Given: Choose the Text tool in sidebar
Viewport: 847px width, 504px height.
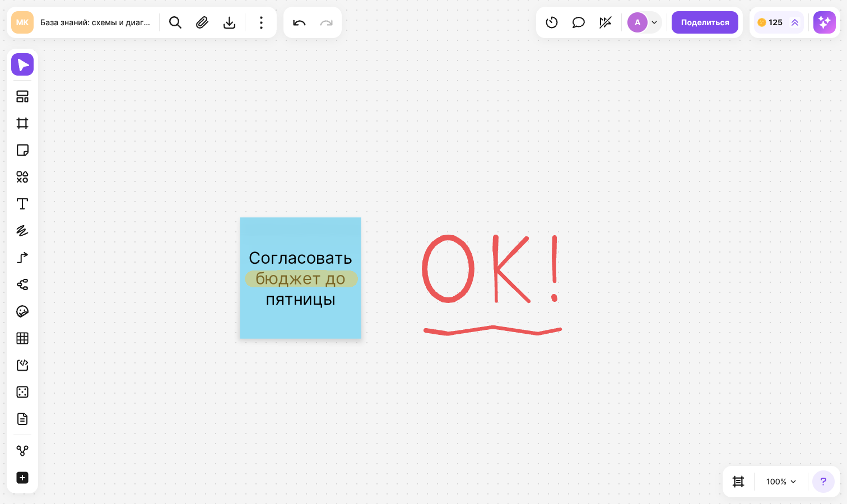Looking at the screenshot, I should pyautogui.click(x=22, y=204).
